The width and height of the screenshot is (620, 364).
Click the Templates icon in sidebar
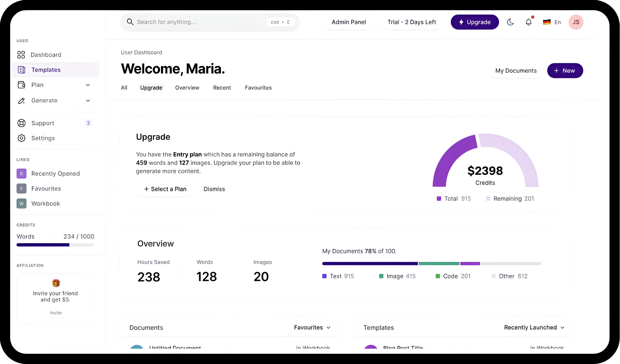coord(22,69)
